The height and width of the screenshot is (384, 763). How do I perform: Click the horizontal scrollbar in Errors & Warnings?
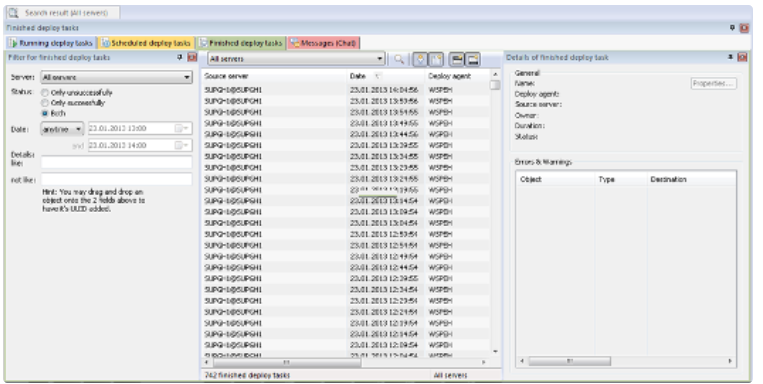(569, 361)
